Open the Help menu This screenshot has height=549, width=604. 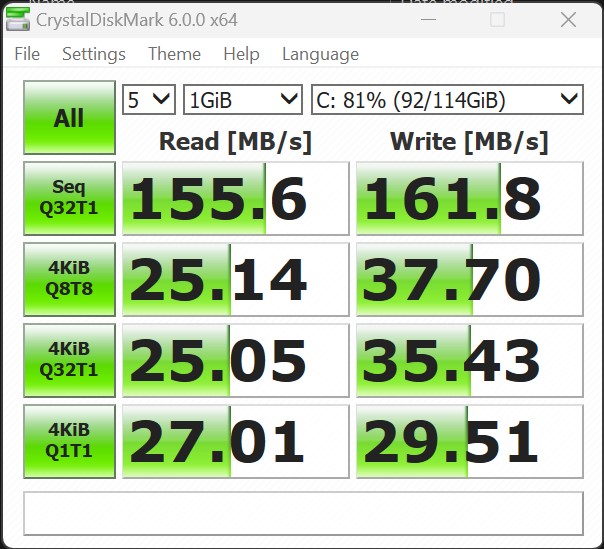pos(241,54)
